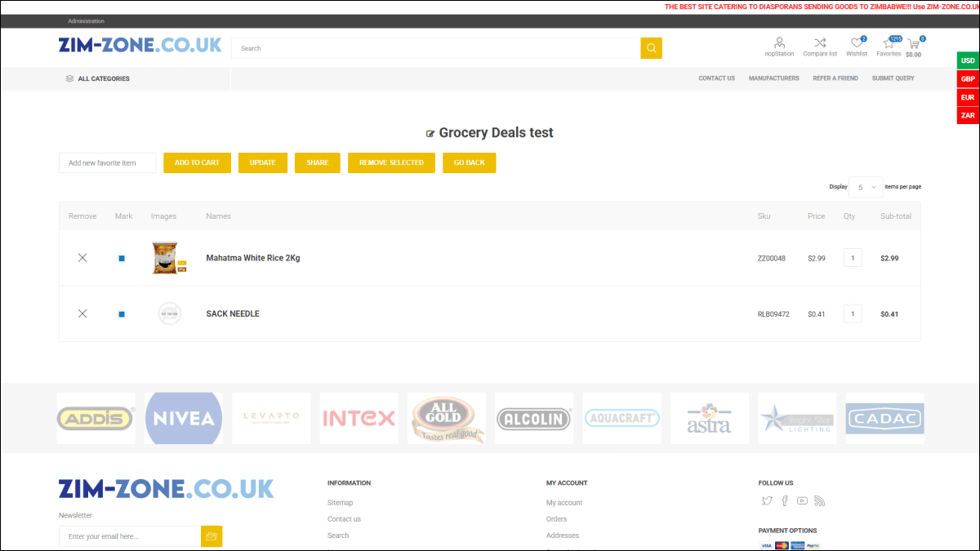Focus the quantity field for Mahatma White Rice

(x=853, y=258)
